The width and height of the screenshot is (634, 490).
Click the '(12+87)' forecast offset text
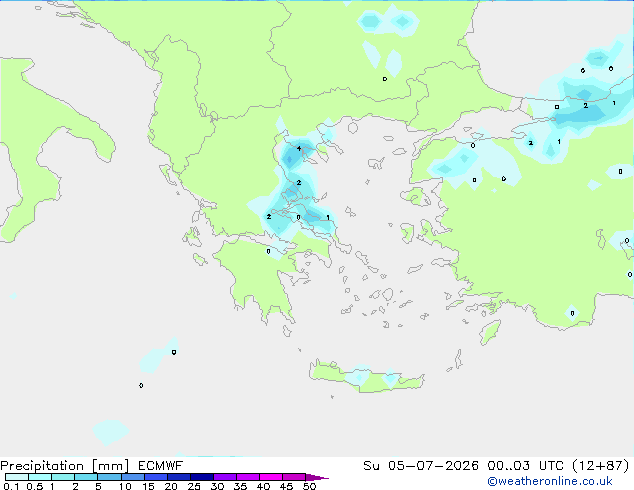pyautogui.click(x=601, y=466)
